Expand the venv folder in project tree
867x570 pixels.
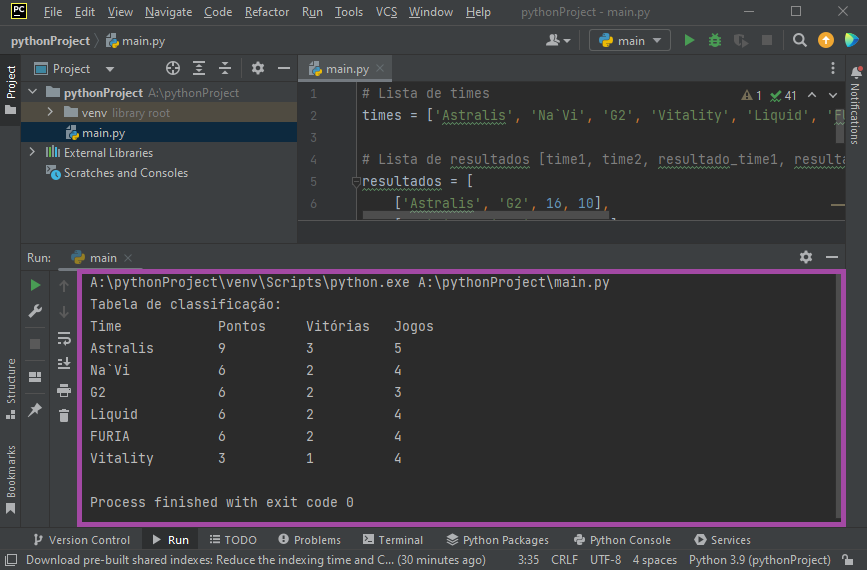[x=50, y=113]
